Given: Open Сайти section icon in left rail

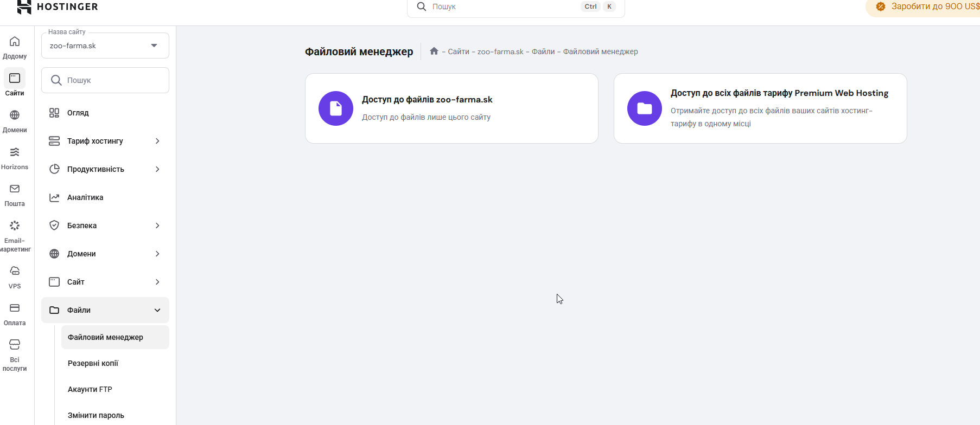Looking at the screenshot, I should (x=15, y=78).
